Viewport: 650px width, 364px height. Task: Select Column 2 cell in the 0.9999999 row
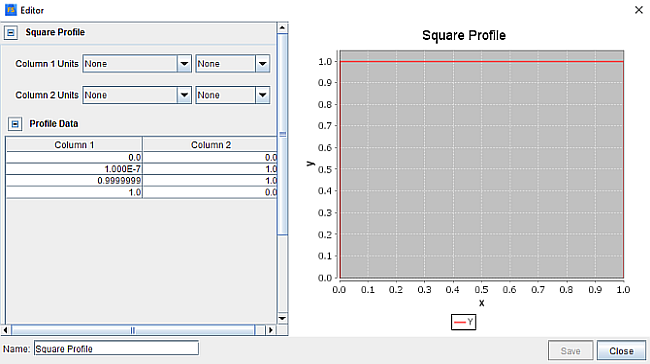tap(210, 181)
